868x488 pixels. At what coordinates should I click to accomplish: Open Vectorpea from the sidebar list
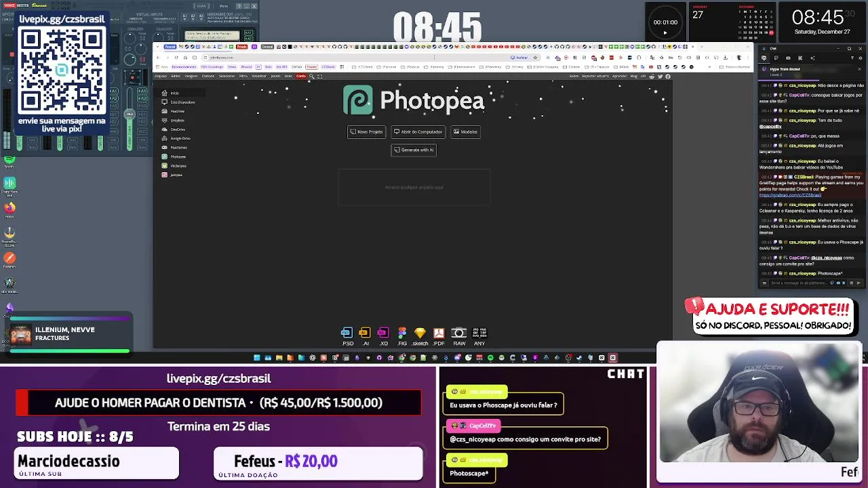pos(174,165)
